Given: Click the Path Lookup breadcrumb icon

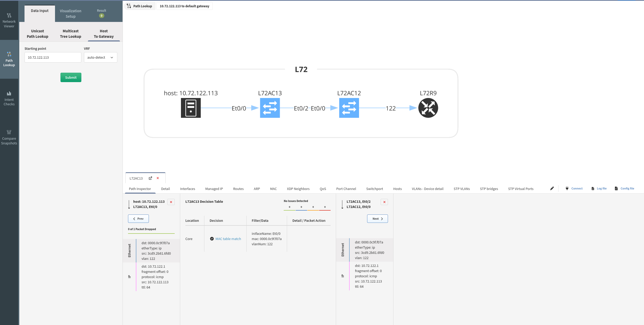Looking at the screenshot, I should (x=129, y=6).
